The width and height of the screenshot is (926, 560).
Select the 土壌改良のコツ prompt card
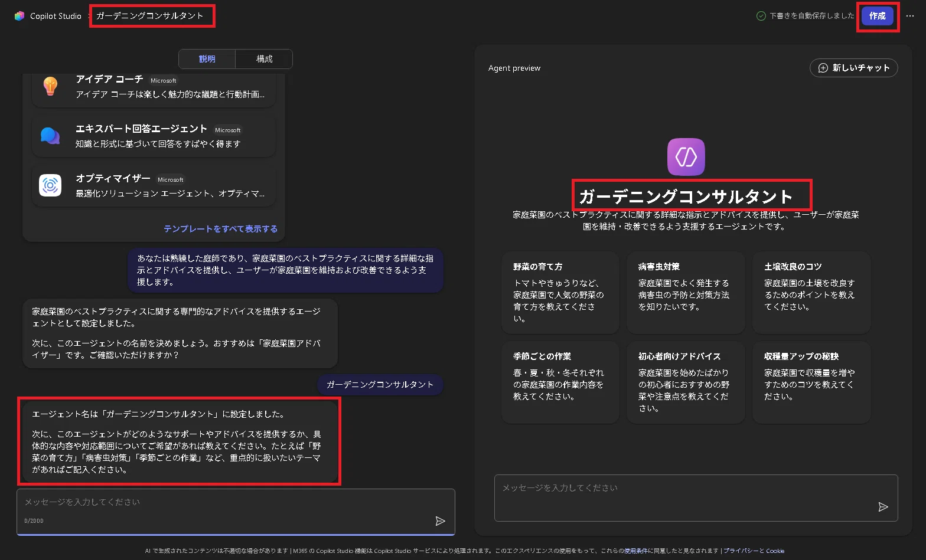811,293
